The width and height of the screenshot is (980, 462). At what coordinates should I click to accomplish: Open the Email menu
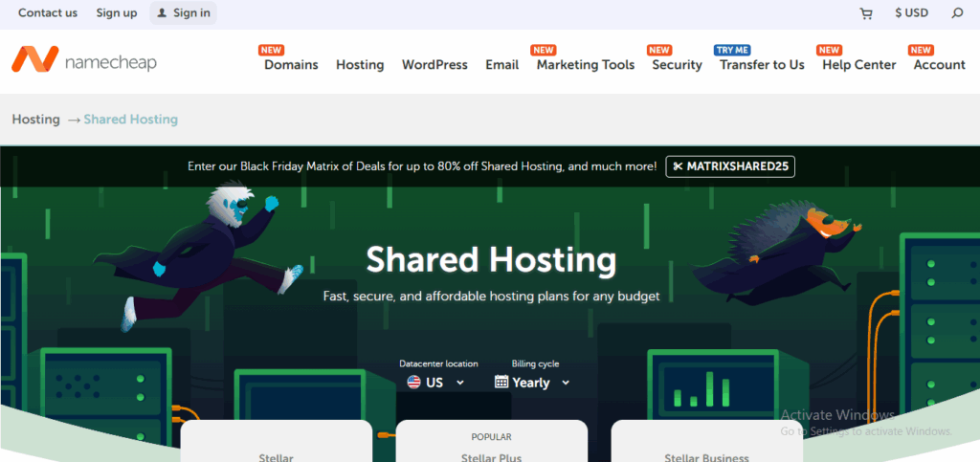[501, 65]
